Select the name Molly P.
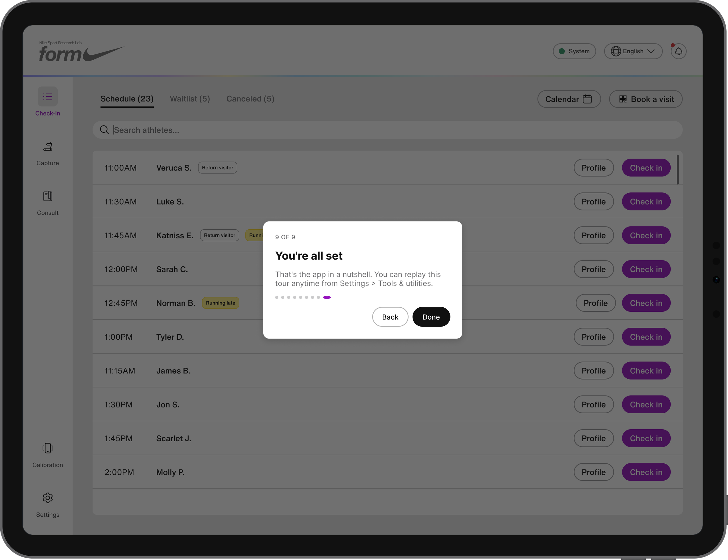Screen dimensions: 728x560 (170, 472)
